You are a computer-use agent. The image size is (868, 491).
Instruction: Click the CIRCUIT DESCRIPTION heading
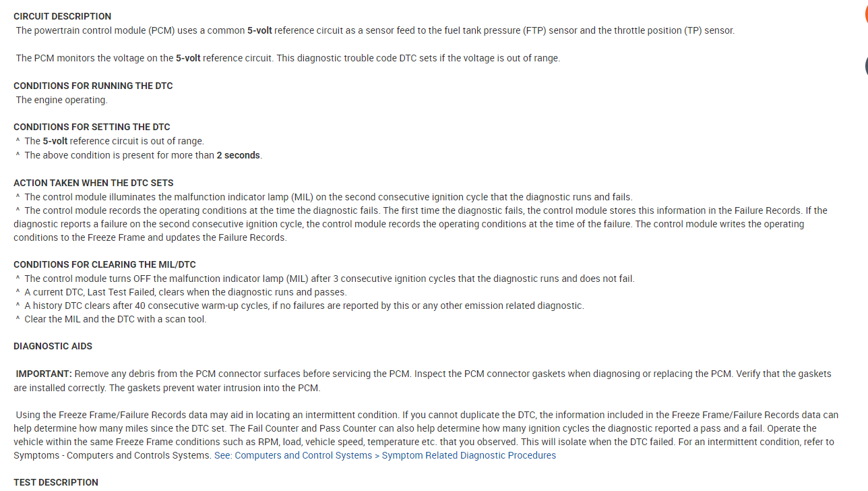tap(62, 16)
